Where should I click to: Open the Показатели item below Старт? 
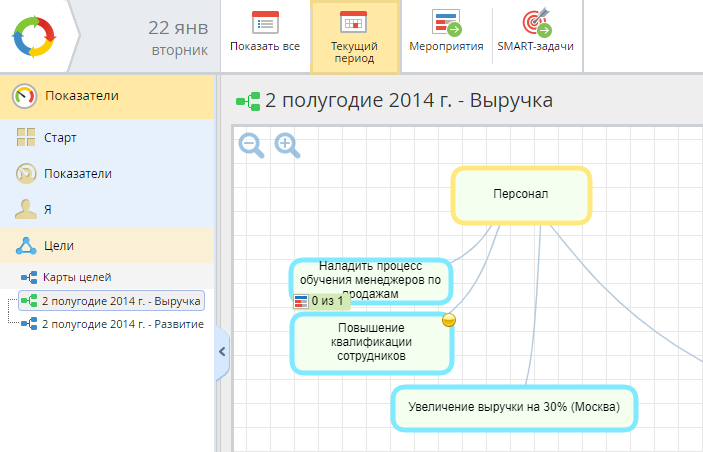pyautogui.click(x=107, y=174)
